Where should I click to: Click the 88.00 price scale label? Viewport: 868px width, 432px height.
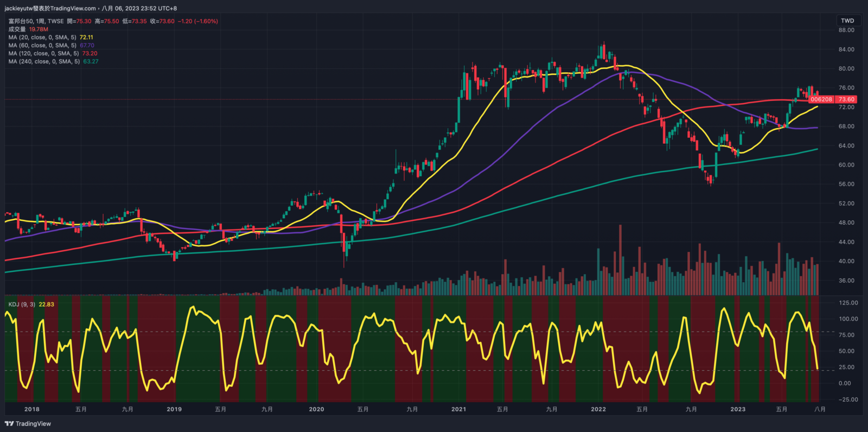click(846, 30)
